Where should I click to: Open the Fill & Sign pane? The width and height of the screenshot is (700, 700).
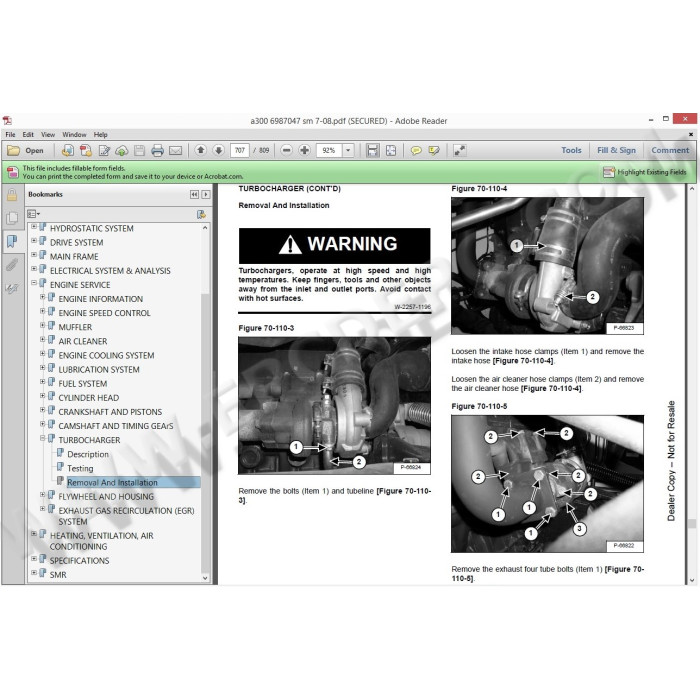coord(616,150)
